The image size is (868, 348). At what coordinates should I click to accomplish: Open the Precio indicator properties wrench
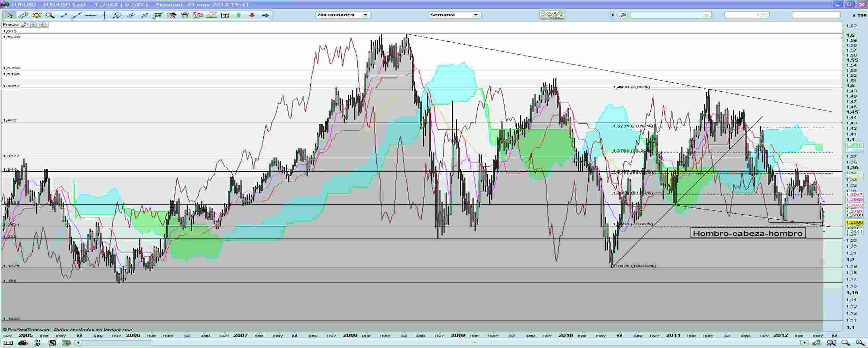(x=24, y=24)
